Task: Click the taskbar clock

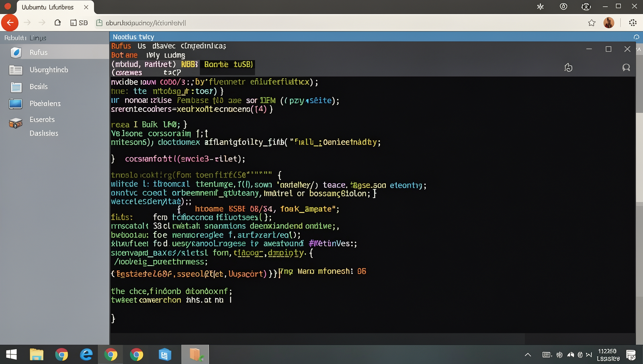Action: point(608,355)
